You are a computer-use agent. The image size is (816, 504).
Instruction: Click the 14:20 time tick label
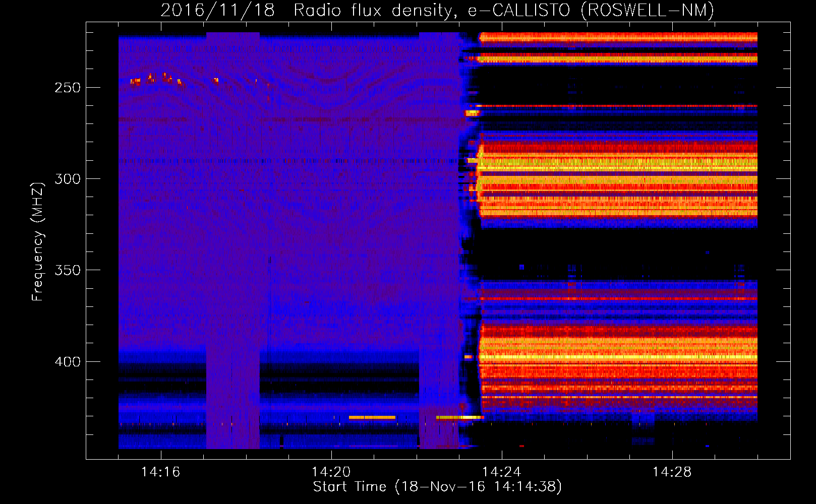tap(331, 472)
